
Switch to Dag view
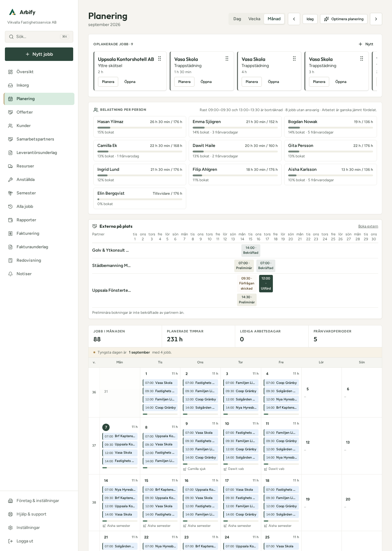coord(237,19)
